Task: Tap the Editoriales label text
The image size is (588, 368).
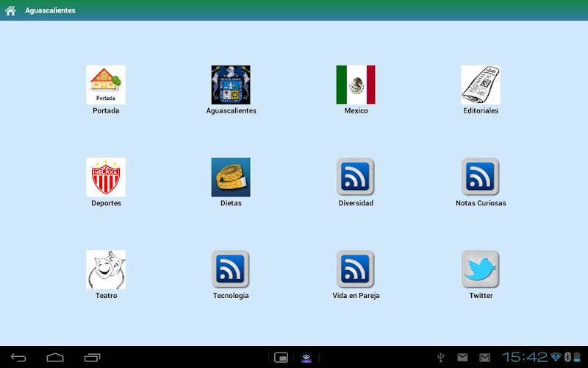Action: coord(481,111)
